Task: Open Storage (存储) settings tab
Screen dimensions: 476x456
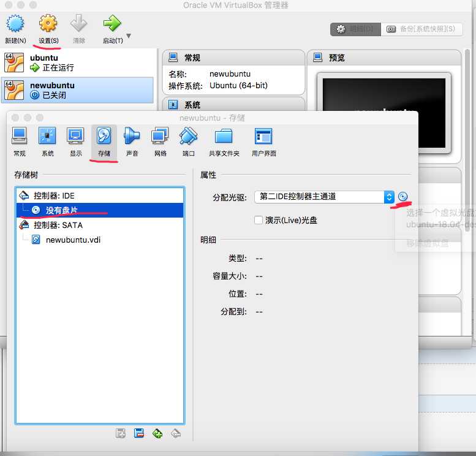Action: [104, 142]
